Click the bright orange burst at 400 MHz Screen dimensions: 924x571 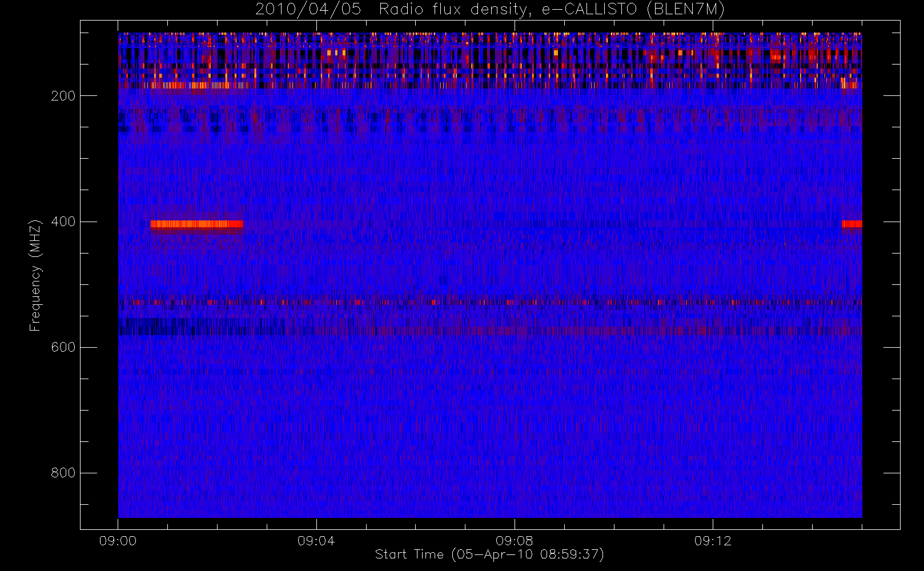click(196, 224)
